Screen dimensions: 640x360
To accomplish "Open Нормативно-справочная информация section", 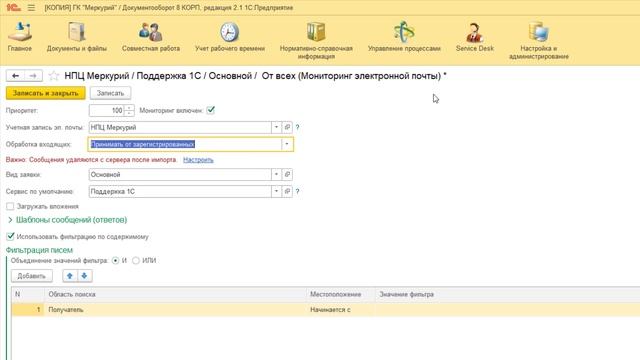I will (316, 40).
